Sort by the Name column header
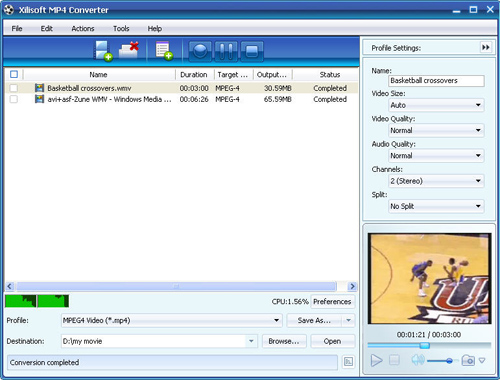The width and height of the screenshot is (500, 380). pyautogui.click(x=98, y=75)
